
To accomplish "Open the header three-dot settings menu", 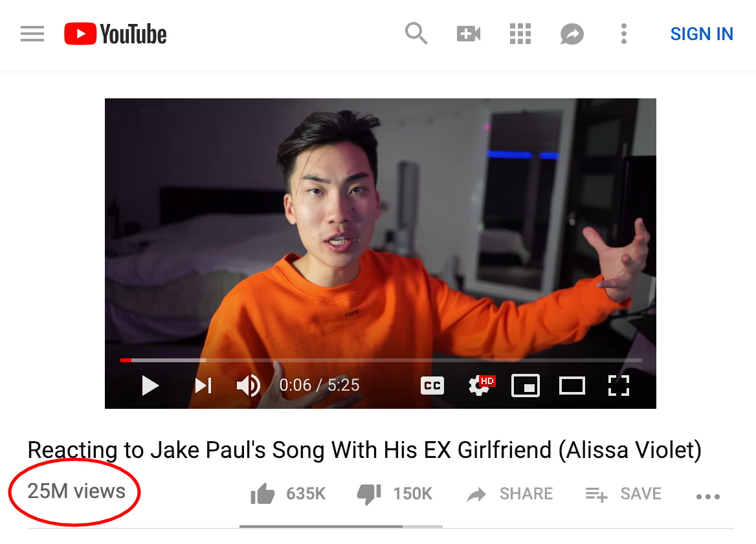I will click(624, 34).
